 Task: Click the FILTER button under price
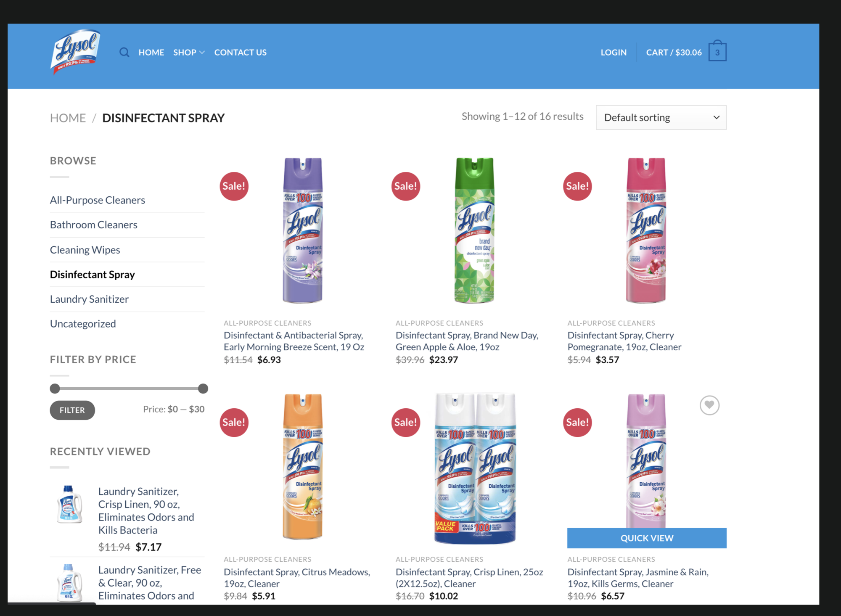pyautogui.click(x=72, y=410)
